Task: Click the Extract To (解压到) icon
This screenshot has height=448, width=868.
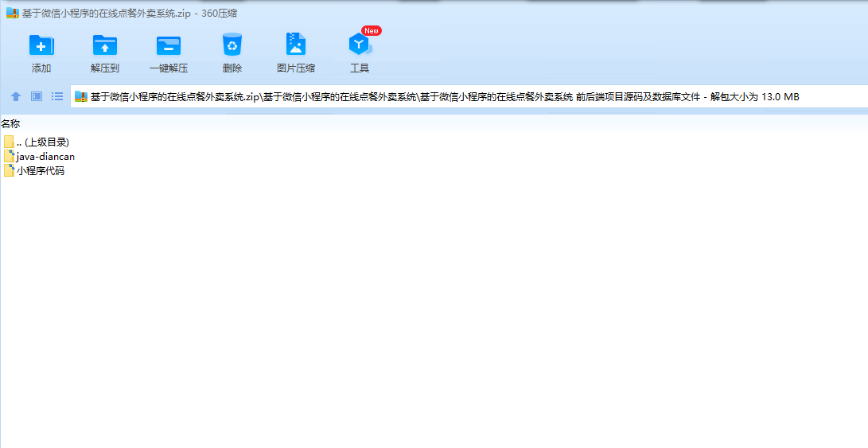Action: click(x=105, y=45)
